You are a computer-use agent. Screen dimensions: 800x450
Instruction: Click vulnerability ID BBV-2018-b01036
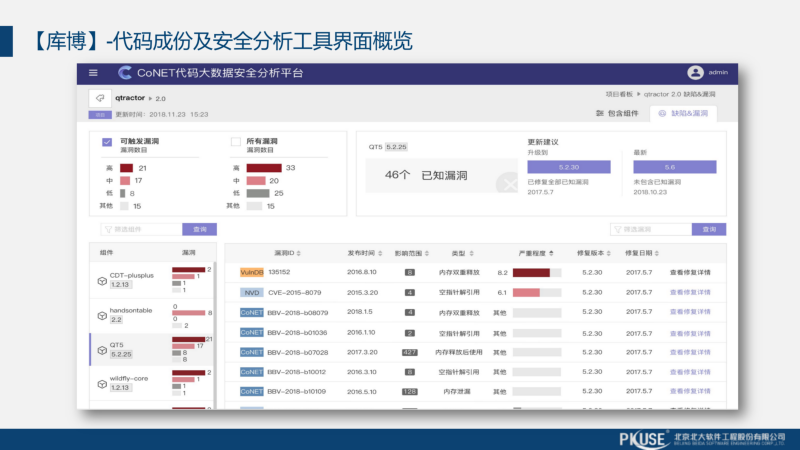point(297,333)
